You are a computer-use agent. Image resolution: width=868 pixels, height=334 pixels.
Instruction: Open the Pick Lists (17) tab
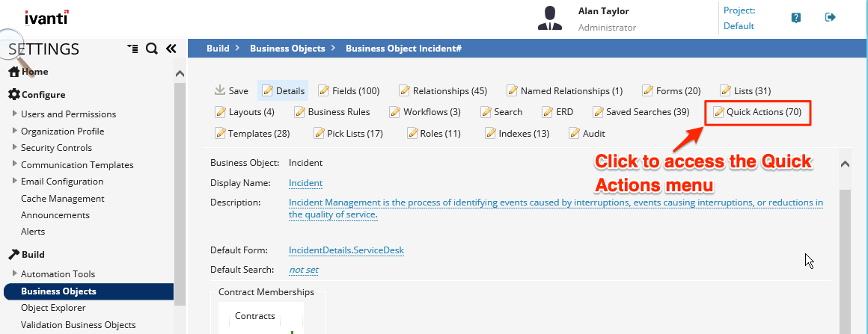(x=348, y=134)
